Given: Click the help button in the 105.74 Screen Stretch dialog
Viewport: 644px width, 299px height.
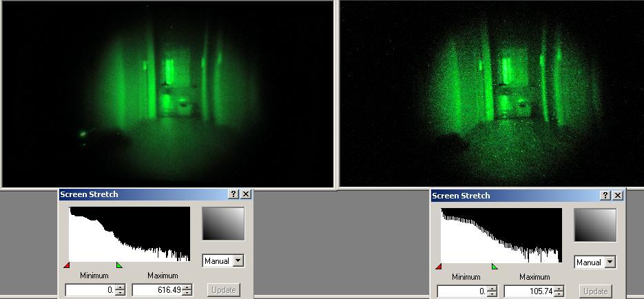Looking at the screenshot, I should (x=605, y=196).
